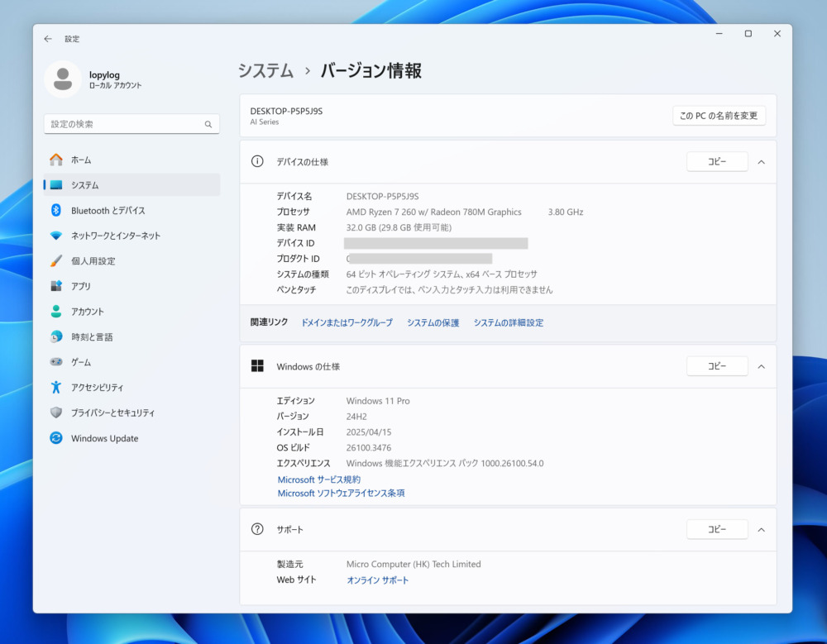Go to プライバシーとセキュリティ
This screenshot has width=827, height=644.
pos(131,413)
